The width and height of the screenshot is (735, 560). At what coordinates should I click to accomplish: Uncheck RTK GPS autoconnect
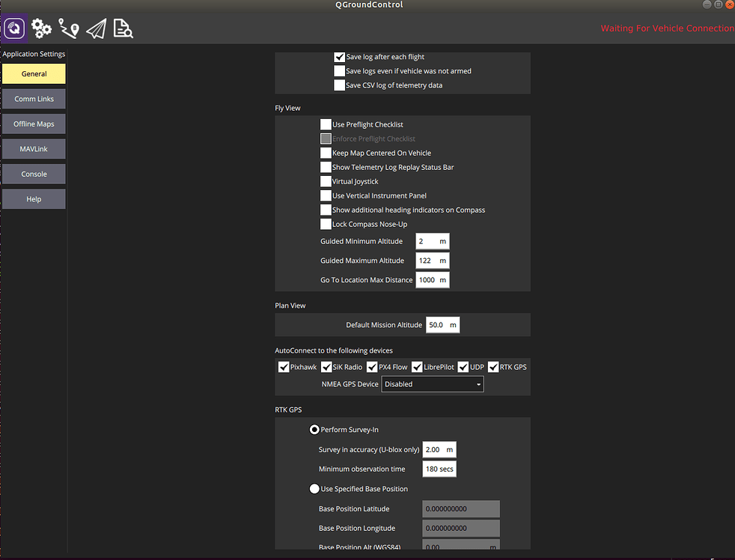pos(492,367)
